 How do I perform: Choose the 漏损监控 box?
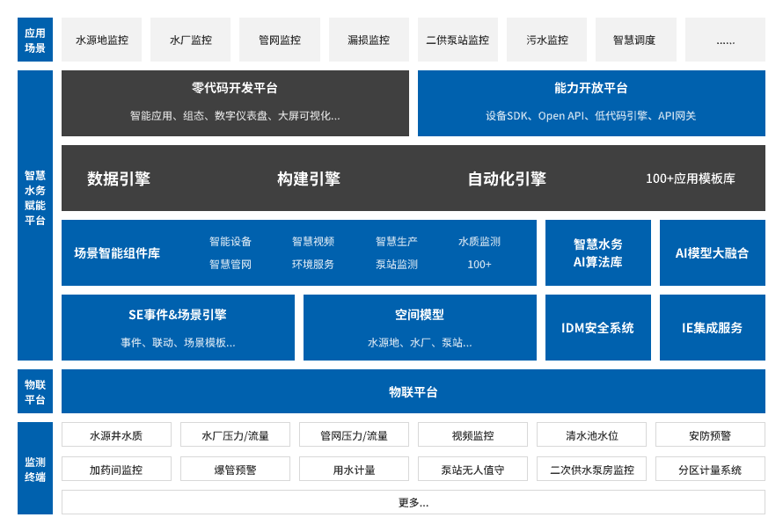coord(369,40)
